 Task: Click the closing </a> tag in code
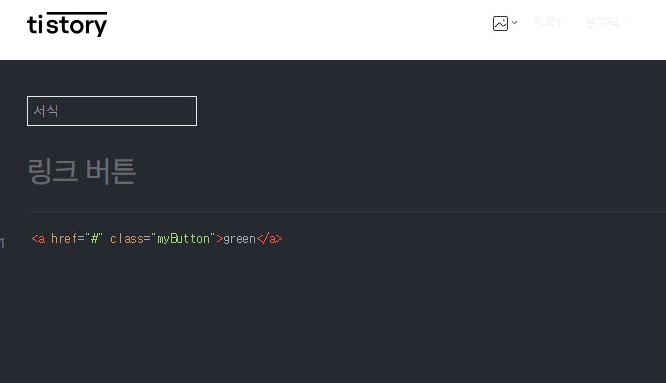click(x=269, y=238)
